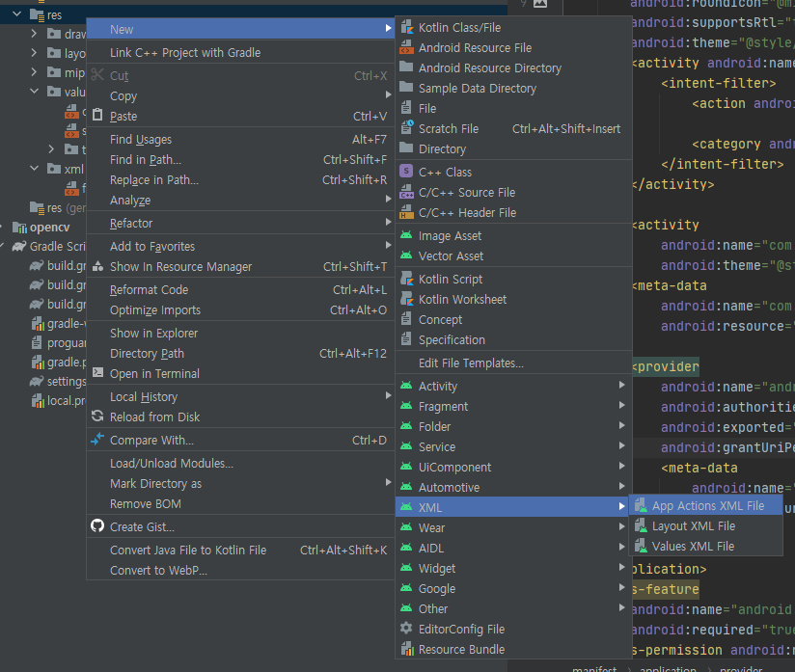Open the AIDL submenu arrow

[x=621, y=547]
